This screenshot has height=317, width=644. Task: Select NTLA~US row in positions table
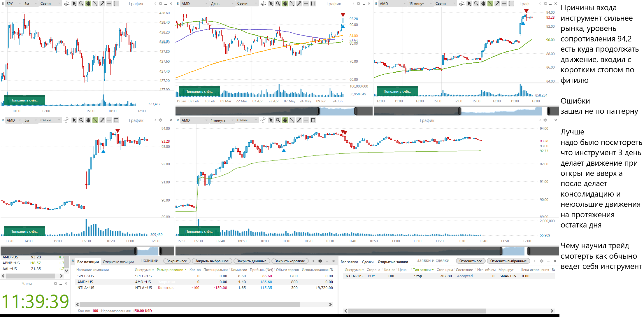pos(205,288)
